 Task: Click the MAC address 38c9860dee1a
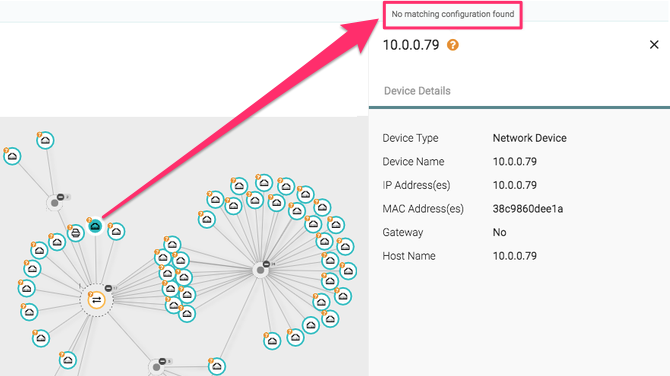(528, 209)
